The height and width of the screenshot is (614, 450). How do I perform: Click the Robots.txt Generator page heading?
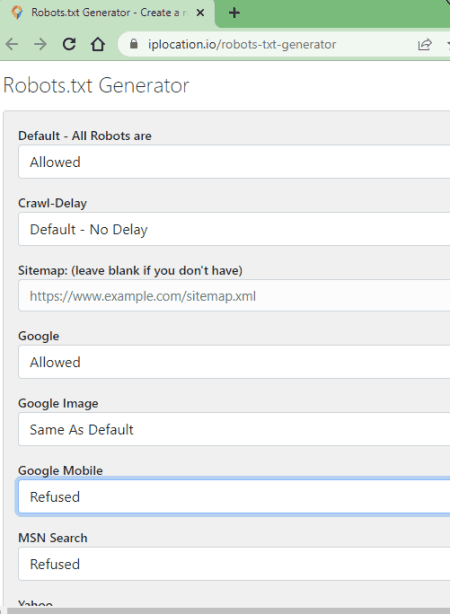[x=96, y=85]
